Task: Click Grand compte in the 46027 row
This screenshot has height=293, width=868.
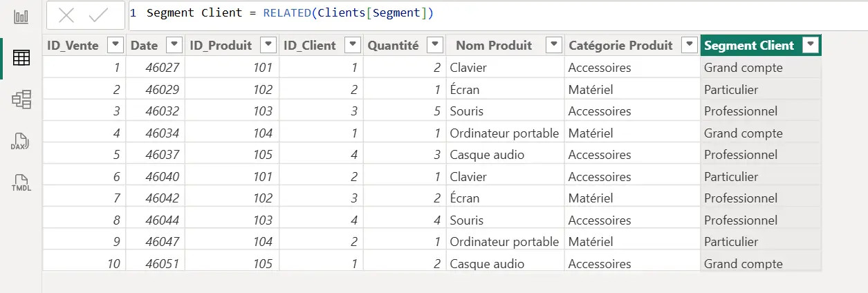Action: point(744,68)
